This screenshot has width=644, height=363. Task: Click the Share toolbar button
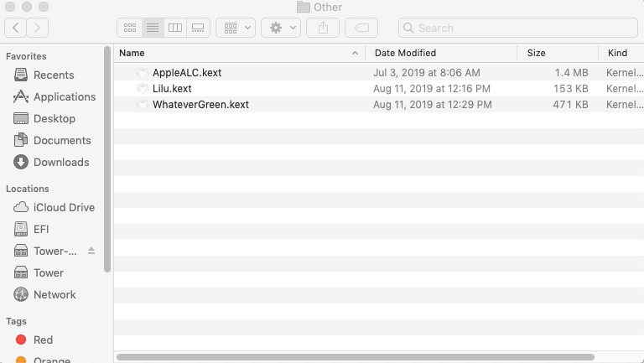pos(323,28)
